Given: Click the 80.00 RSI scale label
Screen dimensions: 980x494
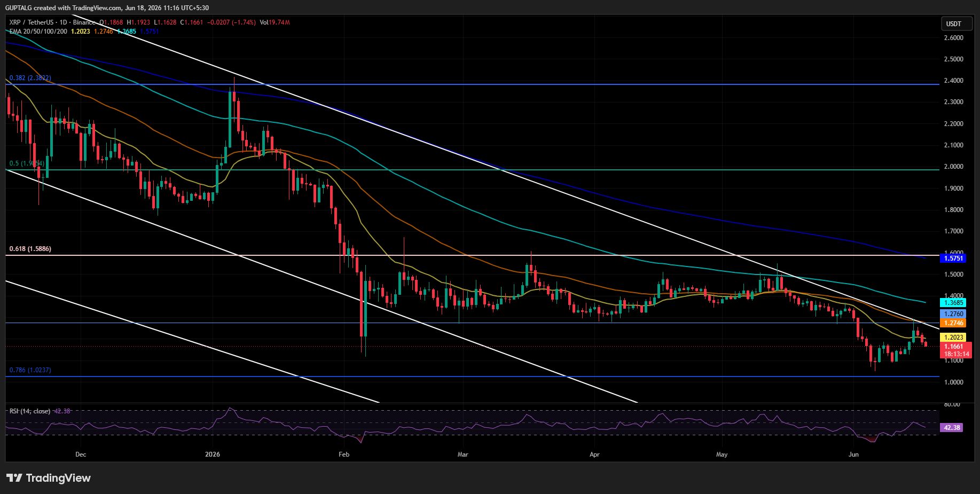Looking at the screenshot, I should [952, 404].
